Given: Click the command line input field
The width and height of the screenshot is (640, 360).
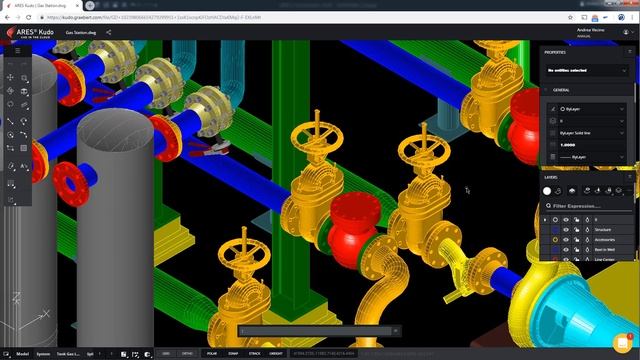Looking at the screenshot, I should [x=316, y=331].
